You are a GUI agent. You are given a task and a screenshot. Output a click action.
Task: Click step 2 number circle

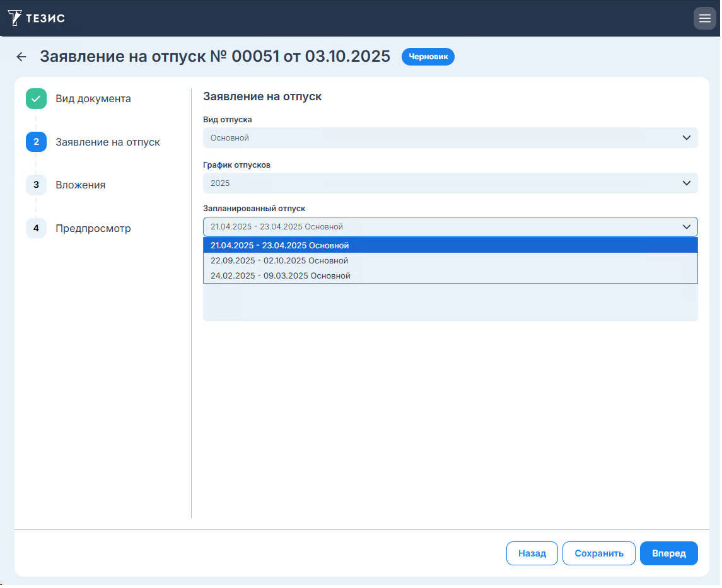click(36, 142)
